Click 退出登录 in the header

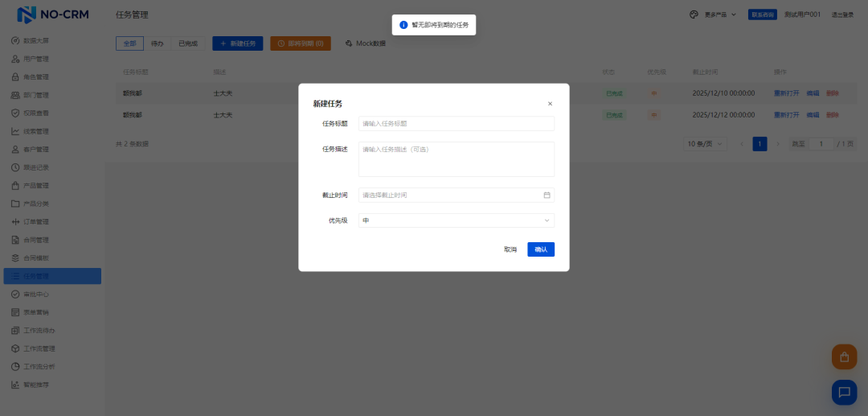pyautogui.click(x=842, y=15)
